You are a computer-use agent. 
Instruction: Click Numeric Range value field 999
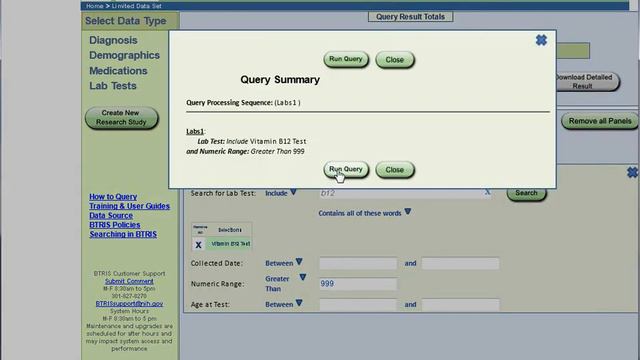358,284
